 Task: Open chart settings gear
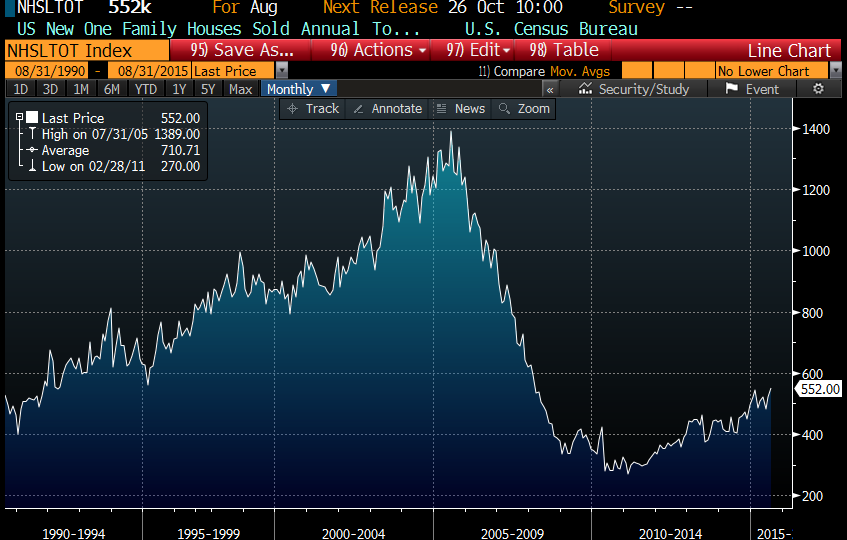(818, 89)
